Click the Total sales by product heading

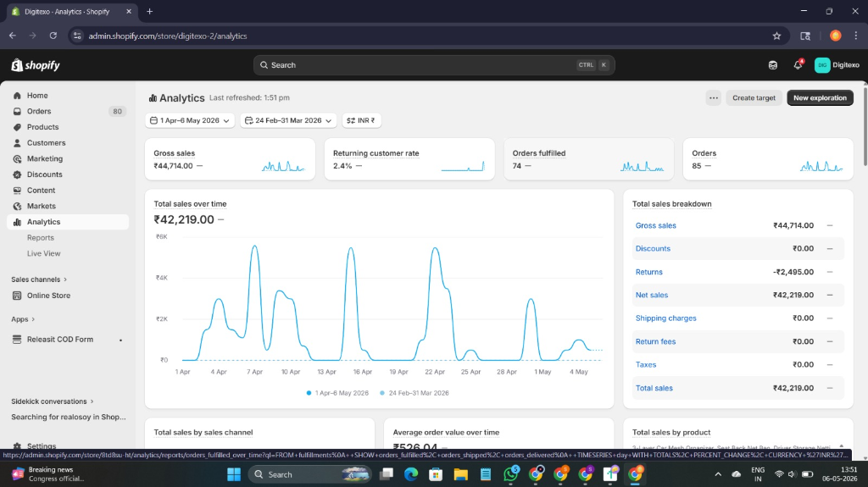tap(671, 432)
